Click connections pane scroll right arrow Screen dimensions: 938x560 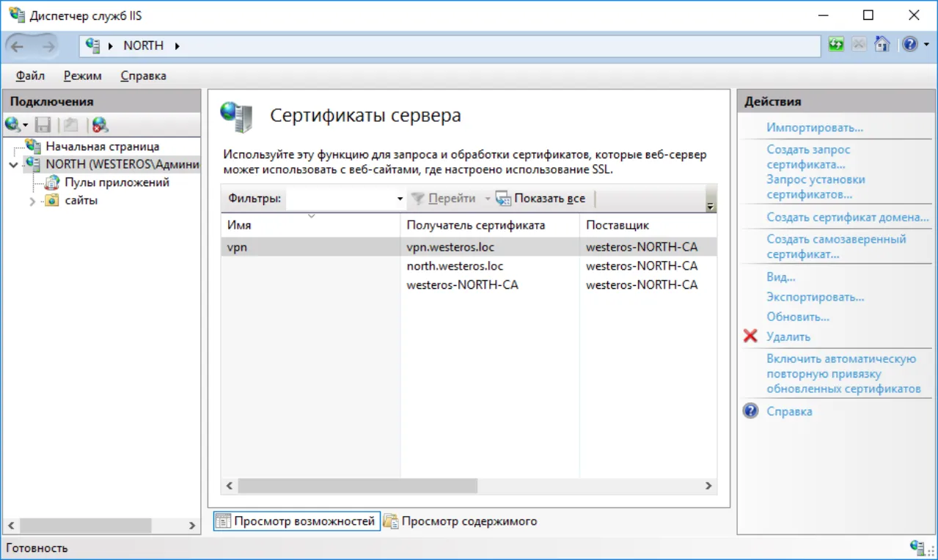click(x=192, y=526)
